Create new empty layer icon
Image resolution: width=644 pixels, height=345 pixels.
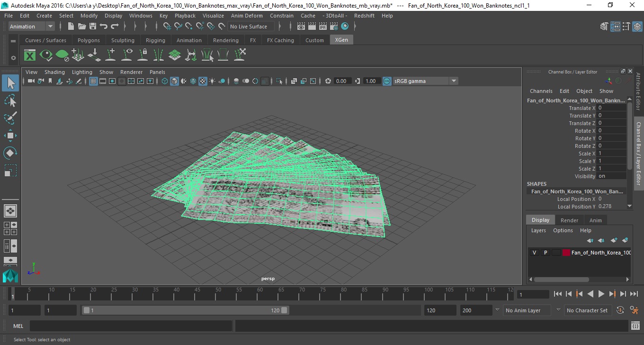click(x=614, y=240)
